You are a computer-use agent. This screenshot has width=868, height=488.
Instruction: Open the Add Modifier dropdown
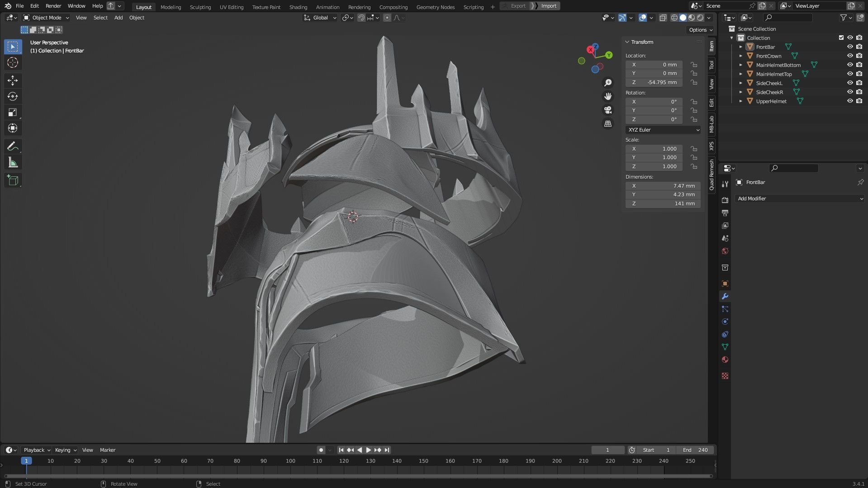point(800,199)
